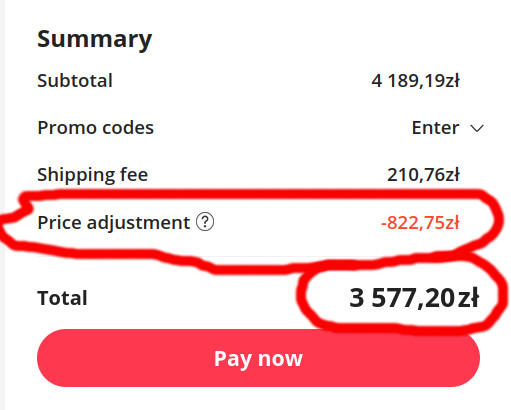Click the zł currency symbol in the total

pyautogui.click(x=469, y=297)
